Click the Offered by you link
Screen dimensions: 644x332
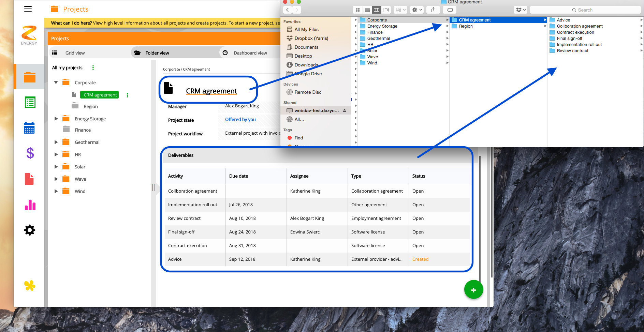(240, 120)
